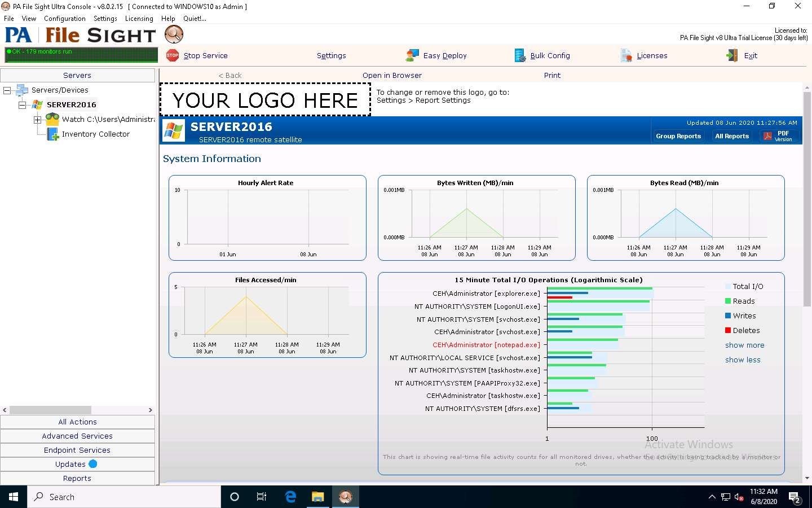Click the network tray icon
Image resolution: width=812 pixels, height=508 pixels.
(726, 497)
